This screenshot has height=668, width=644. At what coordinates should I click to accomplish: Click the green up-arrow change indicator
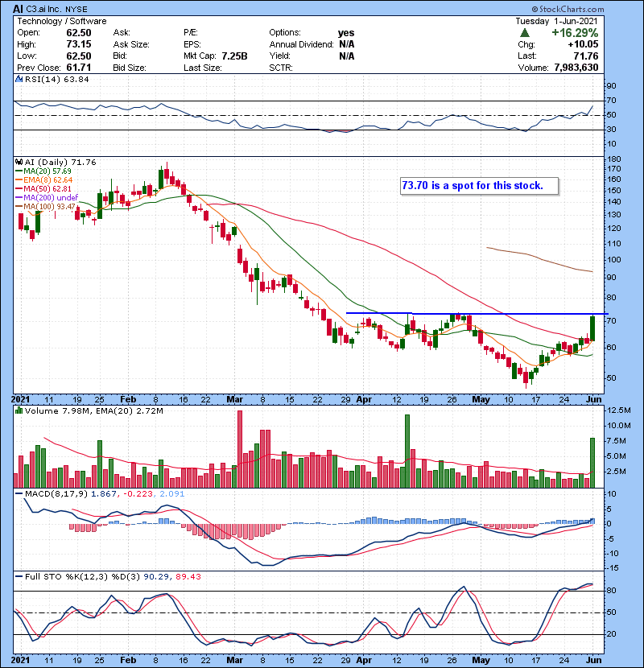[525, 33]
